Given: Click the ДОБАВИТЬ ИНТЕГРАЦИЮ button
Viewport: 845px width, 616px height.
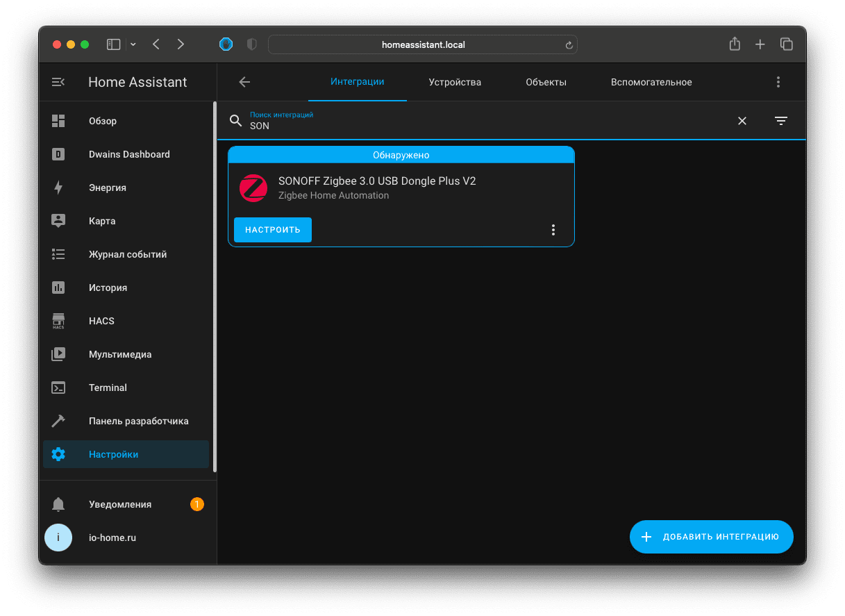Looking at the screenshot, I should 712,537.
